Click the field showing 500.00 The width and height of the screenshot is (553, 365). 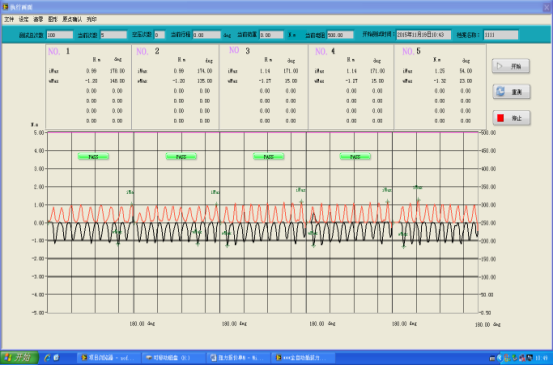click(x=340, y=35)
